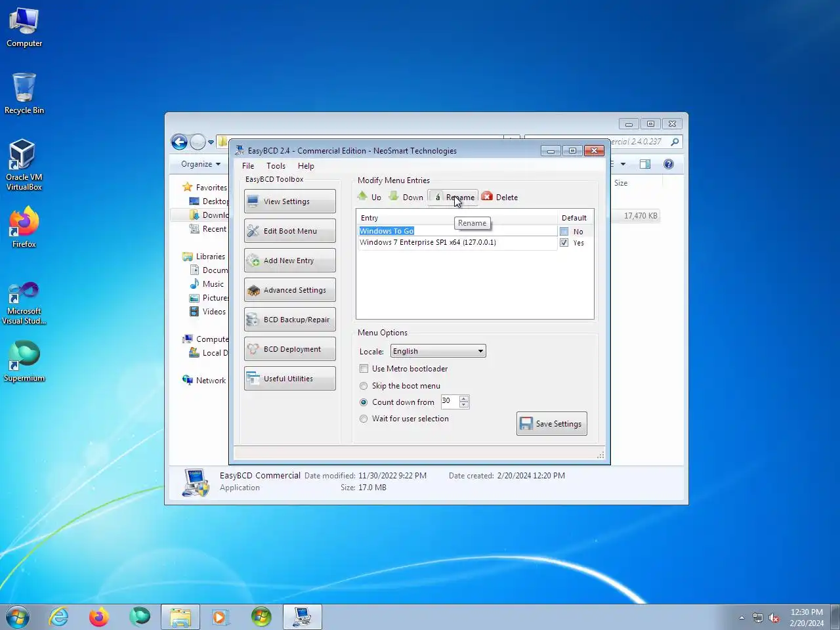
Task: Switch to EasyBCD taskbar button
Action: tap(303, 617)
